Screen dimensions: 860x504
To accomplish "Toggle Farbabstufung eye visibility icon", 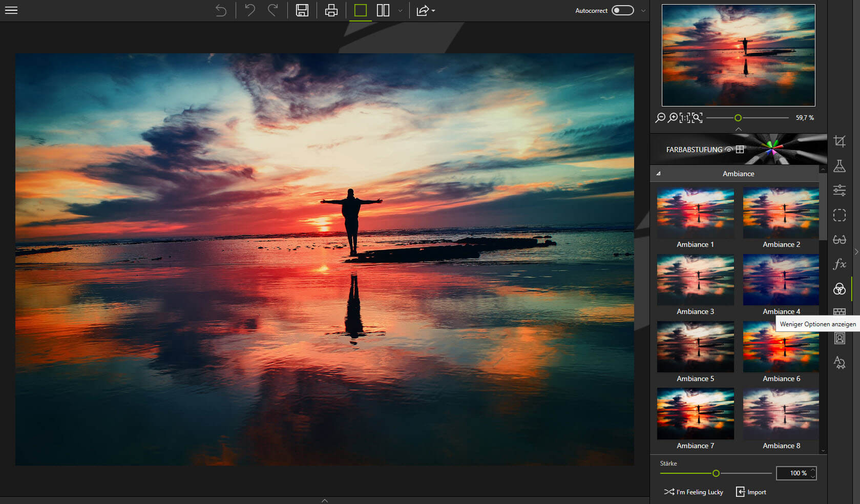I will [729, 150].
